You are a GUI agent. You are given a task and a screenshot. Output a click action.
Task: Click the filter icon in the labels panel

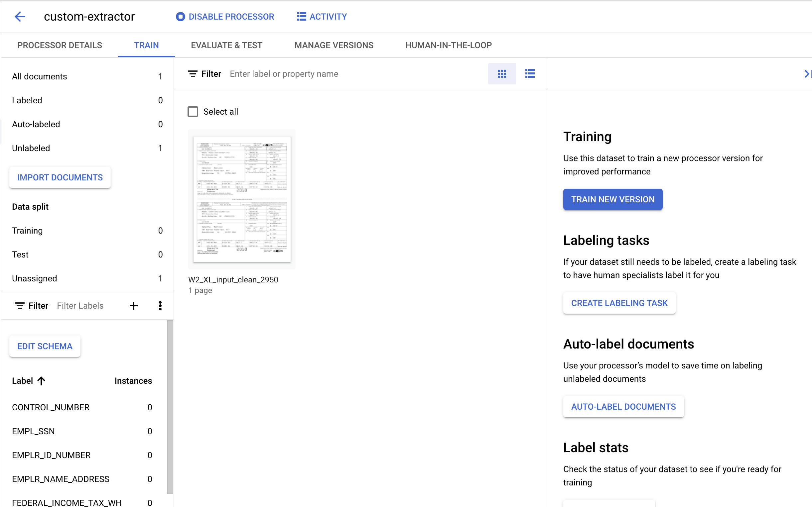[20, 305]
